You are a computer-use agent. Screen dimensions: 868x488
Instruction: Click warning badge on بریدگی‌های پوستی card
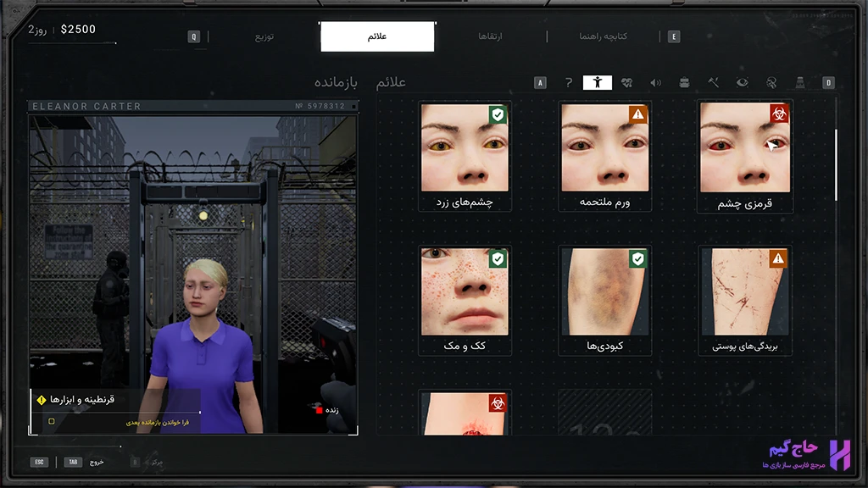pyautogui.click(x=778, y=258)
